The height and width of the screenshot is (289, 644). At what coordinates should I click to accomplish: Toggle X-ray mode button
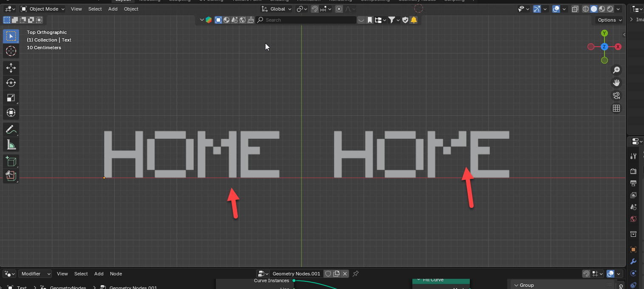575,9
